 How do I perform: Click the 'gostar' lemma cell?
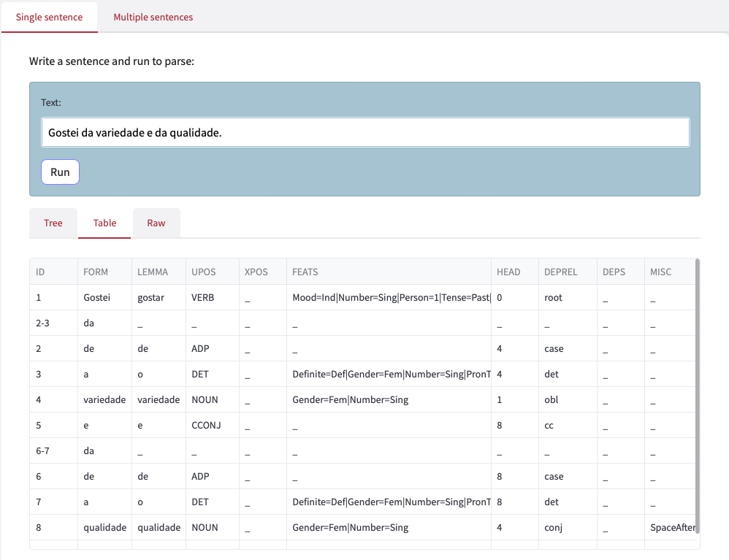coord(150,298)
